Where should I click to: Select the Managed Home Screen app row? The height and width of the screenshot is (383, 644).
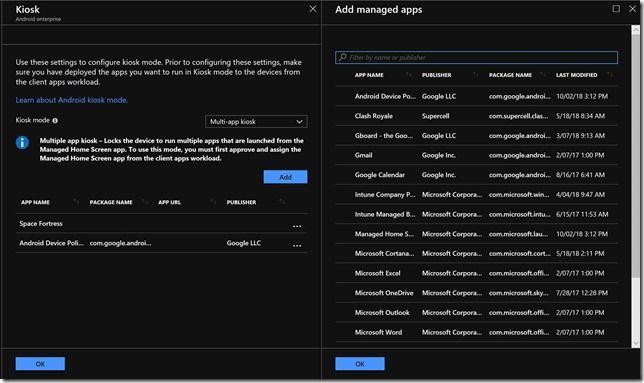point(476,234)
